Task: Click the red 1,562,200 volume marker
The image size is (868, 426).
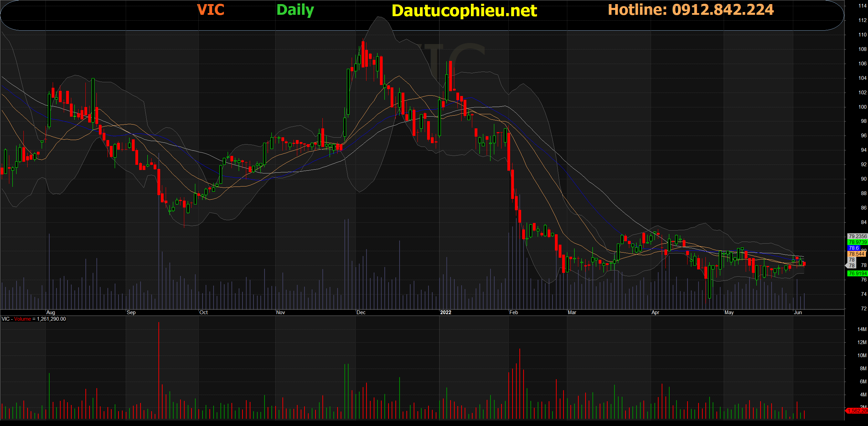Action: point(857,411)
